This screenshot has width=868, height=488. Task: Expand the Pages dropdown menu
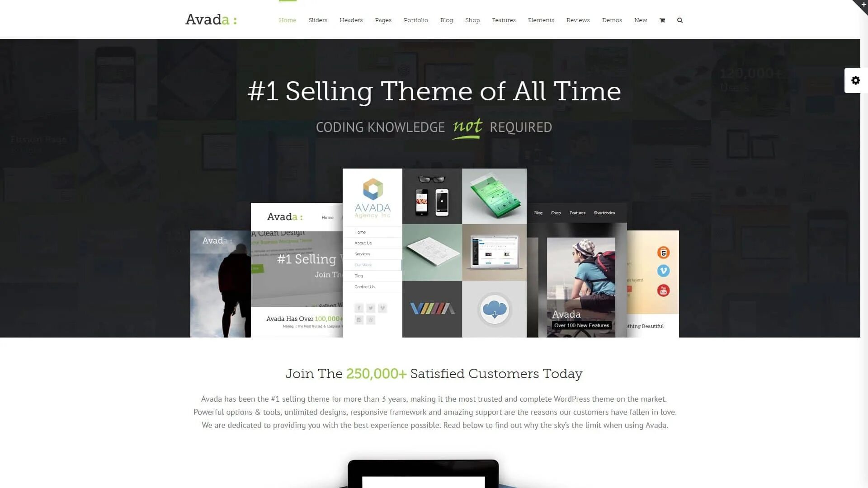point(383,20)
